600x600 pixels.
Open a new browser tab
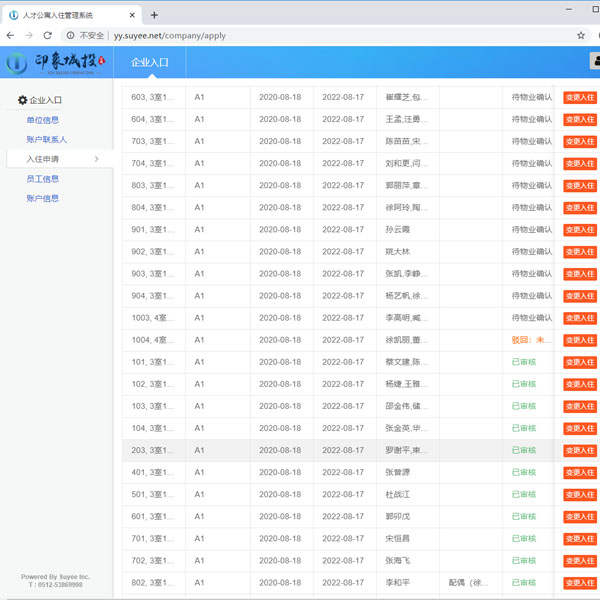click(x=154, y=15)
